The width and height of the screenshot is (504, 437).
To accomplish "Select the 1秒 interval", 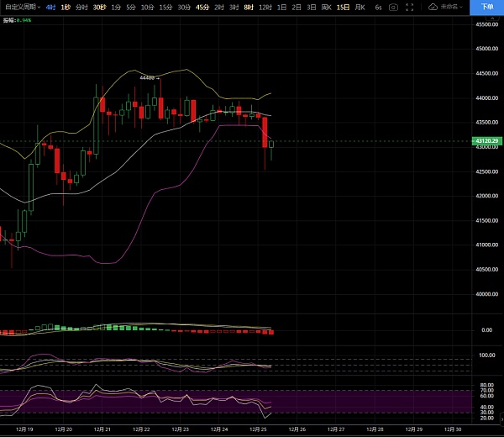I will click(x=66, y=7).
